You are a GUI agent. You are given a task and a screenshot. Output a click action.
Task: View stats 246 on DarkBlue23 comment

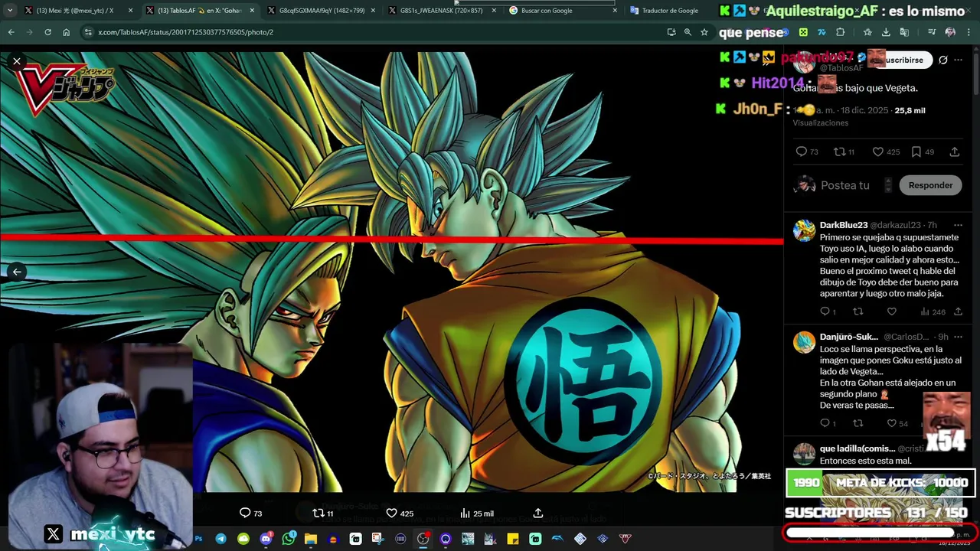pyautogui.click(x=933, y=311)
